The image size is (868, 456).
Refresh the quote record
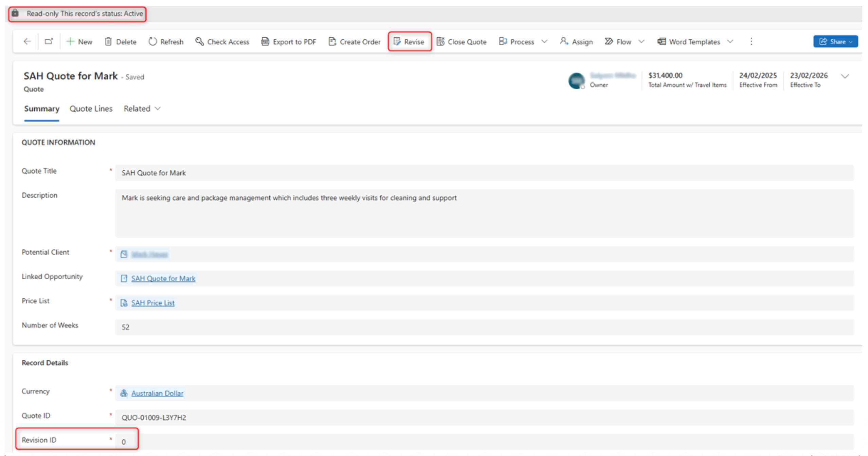(x=166, y=41)
